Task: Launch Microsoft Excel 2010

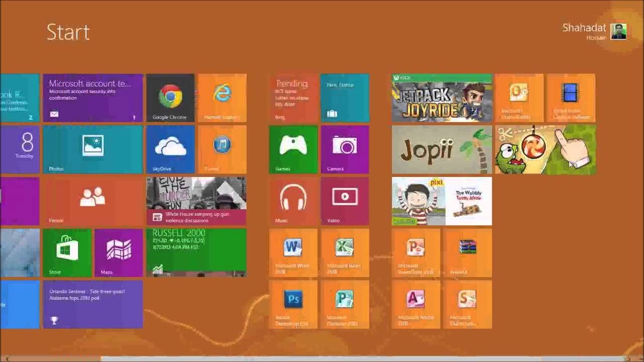Action: [345, 253]
